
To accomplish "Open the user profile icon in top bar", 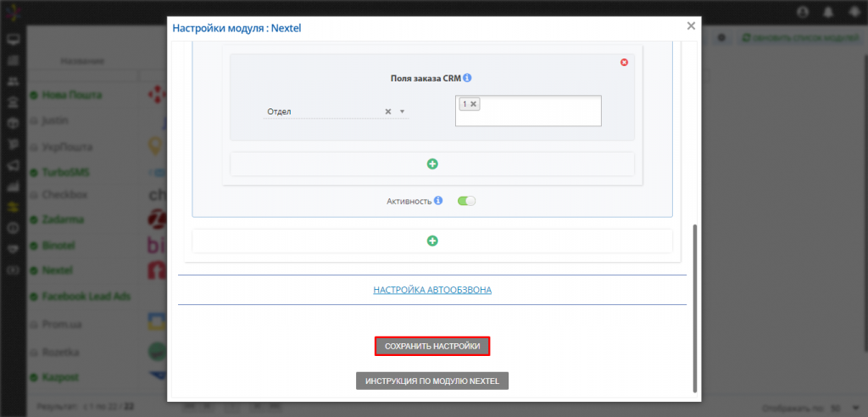I will click(803, 11).
